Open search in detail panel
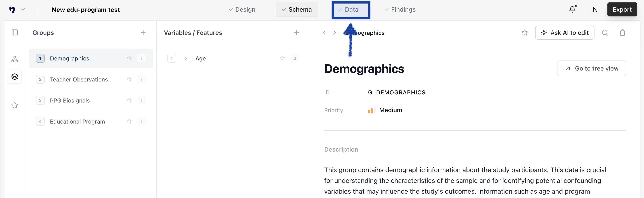Viewport: 644px width, 198px height. [605, 33]
